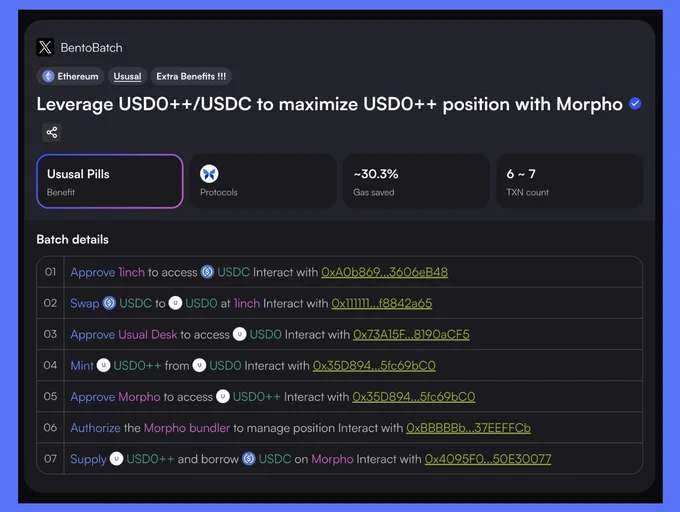Click USD0++ token icon in step 07
Screen dimensions: 680x512
click(x=116, y=459)
